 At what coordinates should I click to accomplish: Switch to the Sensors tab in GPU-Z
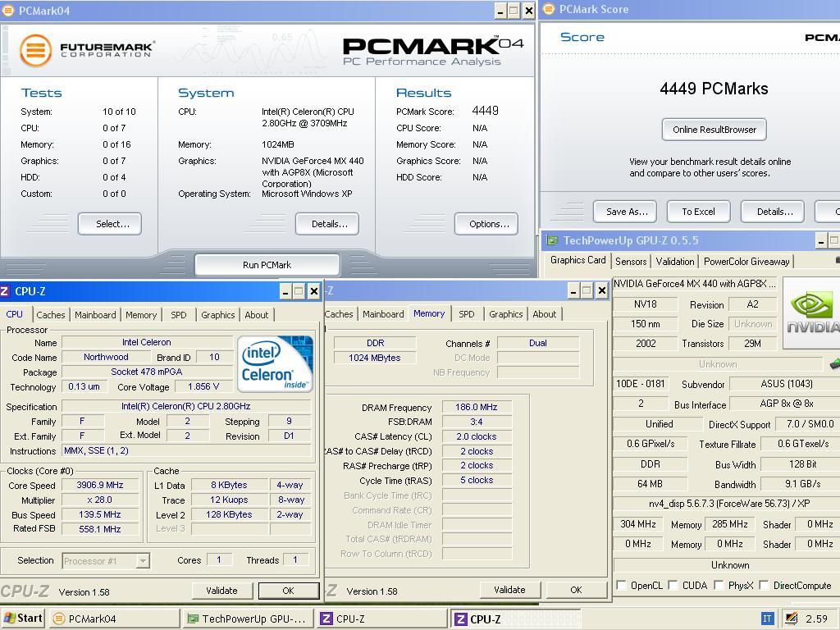coord(631,262)
